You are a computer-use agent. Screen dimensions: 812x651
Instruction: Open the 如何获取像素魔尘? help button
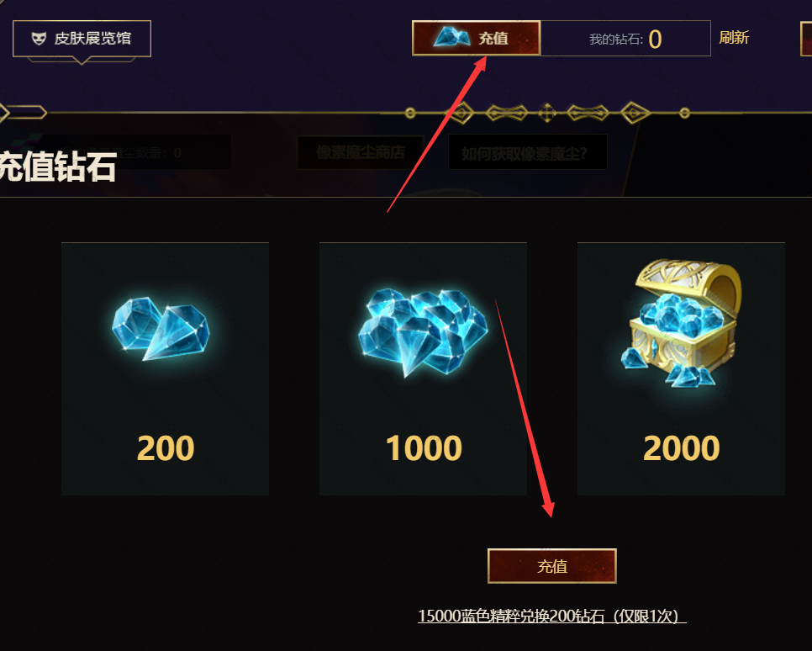527,152
